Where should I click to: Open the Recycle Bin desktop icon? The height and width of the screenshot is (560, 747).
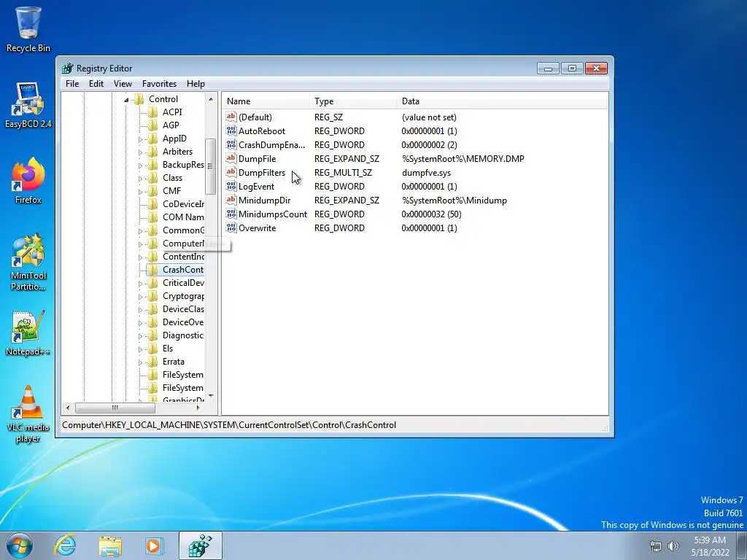[28, 29]
